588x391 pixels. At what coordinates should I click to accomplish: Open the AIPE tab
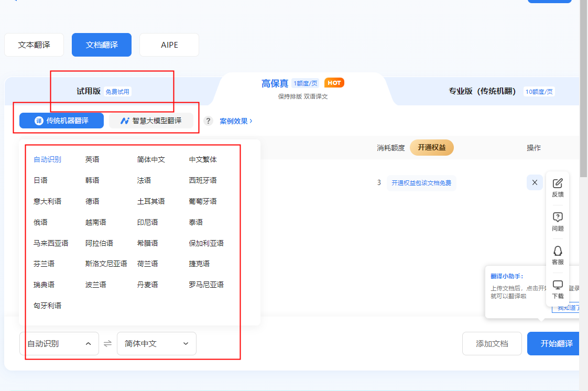[169, 45]
